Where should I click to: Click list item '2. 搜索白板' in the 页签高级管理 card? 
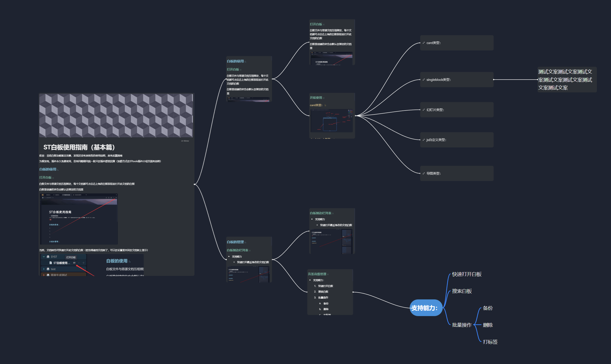pyautogui.click(x=321, y=292)
